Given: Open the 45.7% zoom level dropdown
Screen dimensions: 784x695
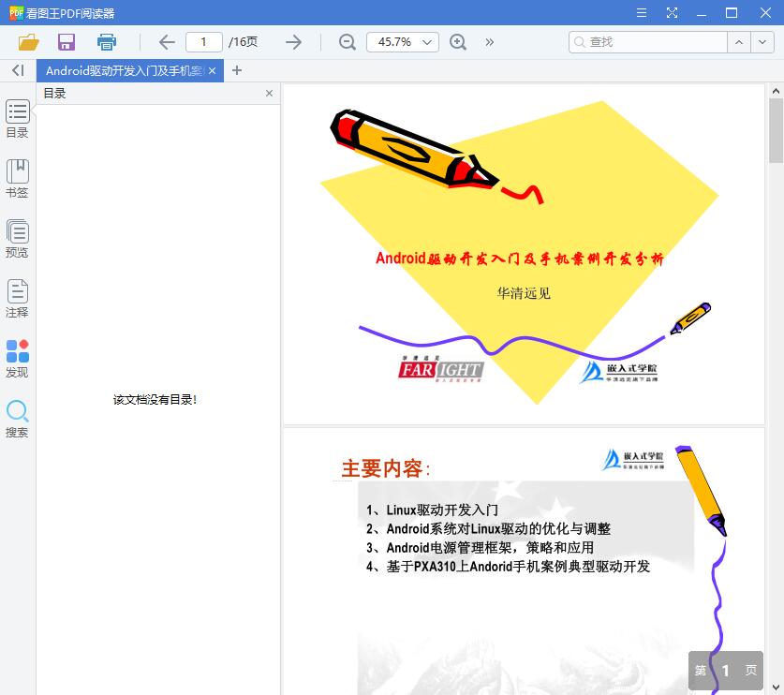Looking at the screenshot, I should 402,42.
